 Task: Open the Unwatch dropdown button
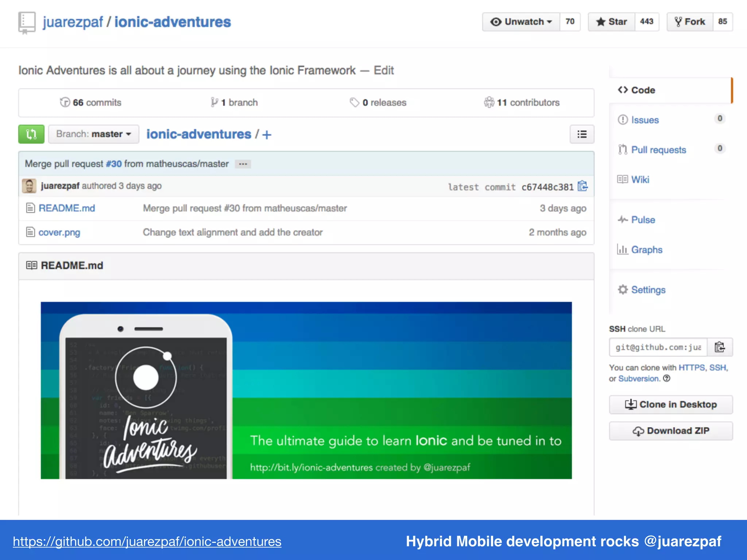pyautogui.click(x=521, y=22)
